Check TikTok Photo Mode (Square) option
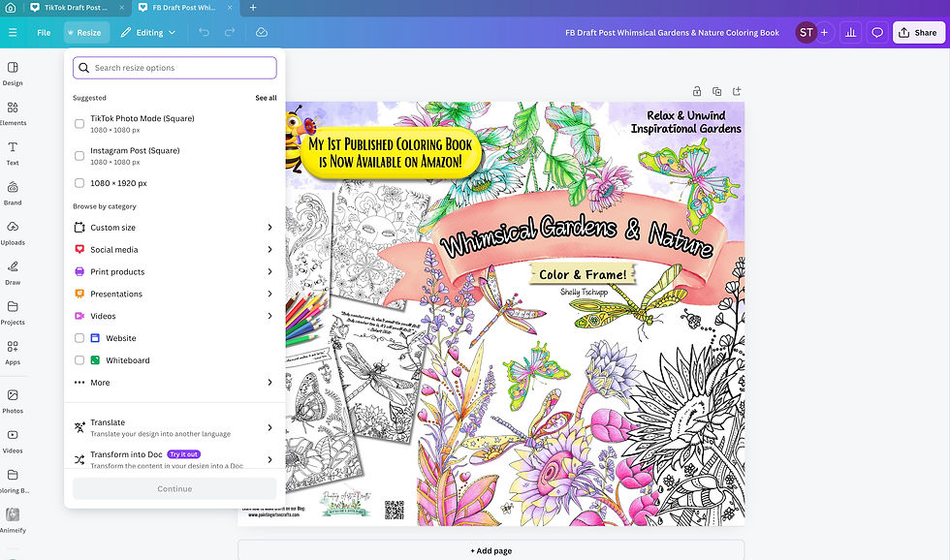The height and width of the screenshot is (560, 950). 79,123
